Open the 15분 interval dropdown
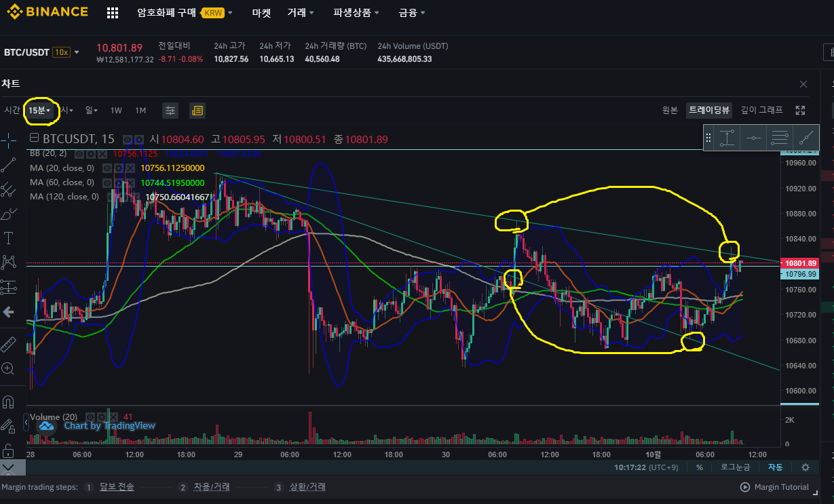The width and height of the screenshot is (834, 504). (x=39, y=110)
